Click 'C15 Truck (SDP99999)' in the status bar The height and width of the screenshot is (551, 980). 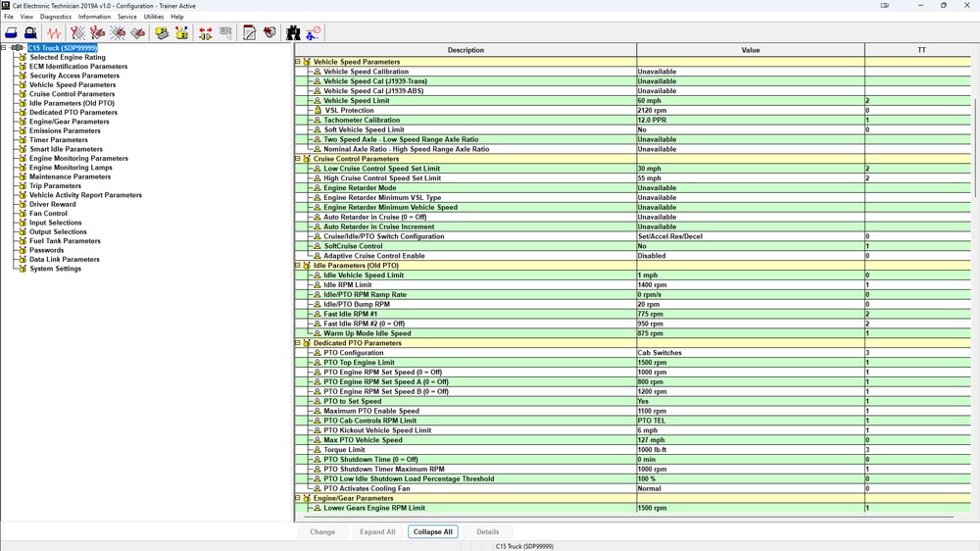pyautogui.click(x=524, y=546)
